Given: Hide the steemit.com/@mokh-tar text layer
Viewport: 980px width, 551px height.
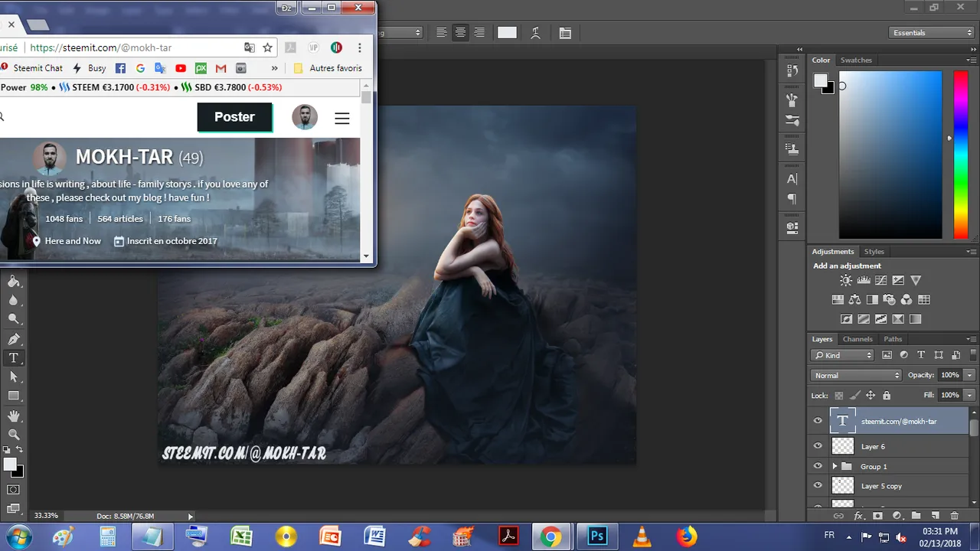Looking at the screenshot, I should tap(818, 421).
